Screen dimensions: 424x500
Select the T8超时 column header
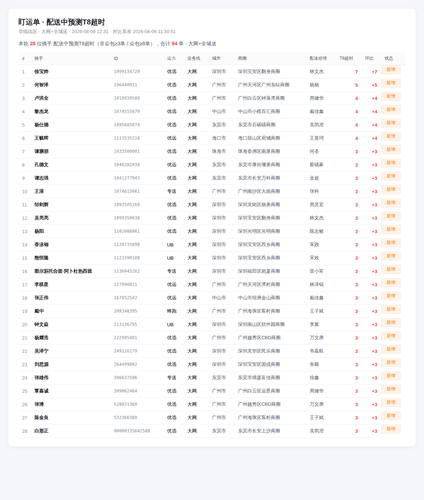(x=346, y=58)
